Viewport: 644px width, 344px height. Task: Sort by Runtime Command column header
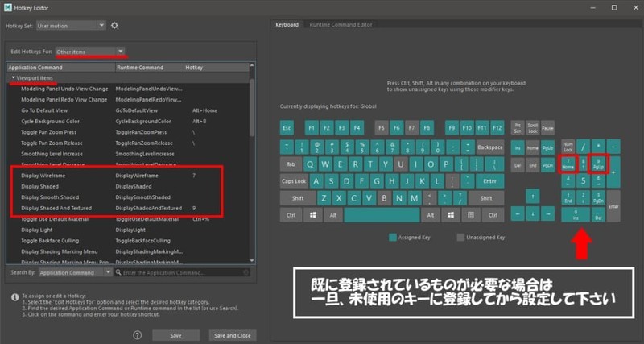tap(149, 68)
